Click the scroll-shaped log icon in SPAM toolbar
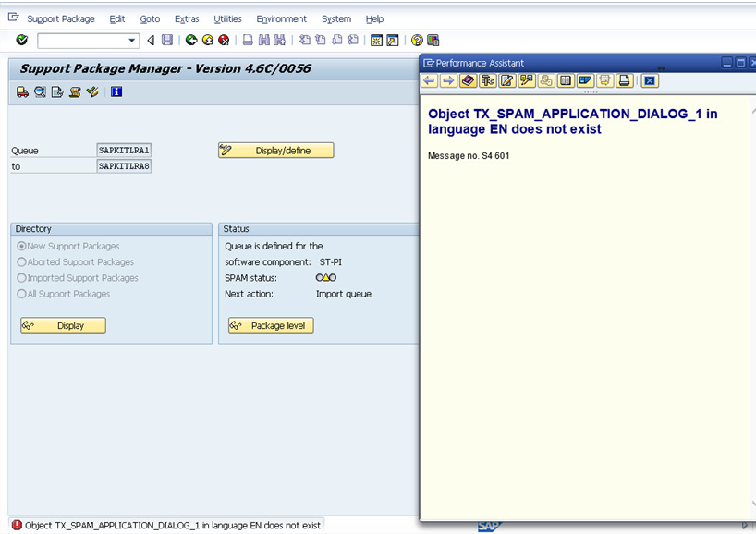The height and width of the screenshot is (534, 756). tap(75, 92)
